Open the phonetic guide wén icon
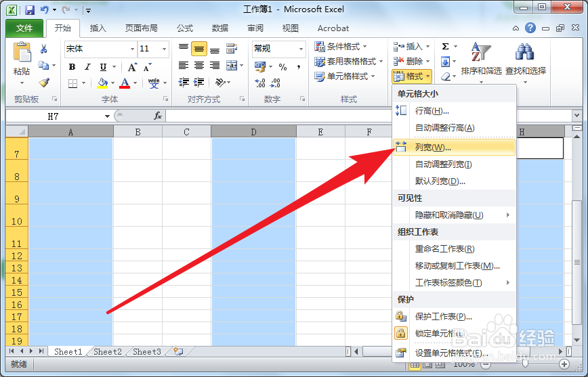 pyautogui.click(x=153, y=83)
